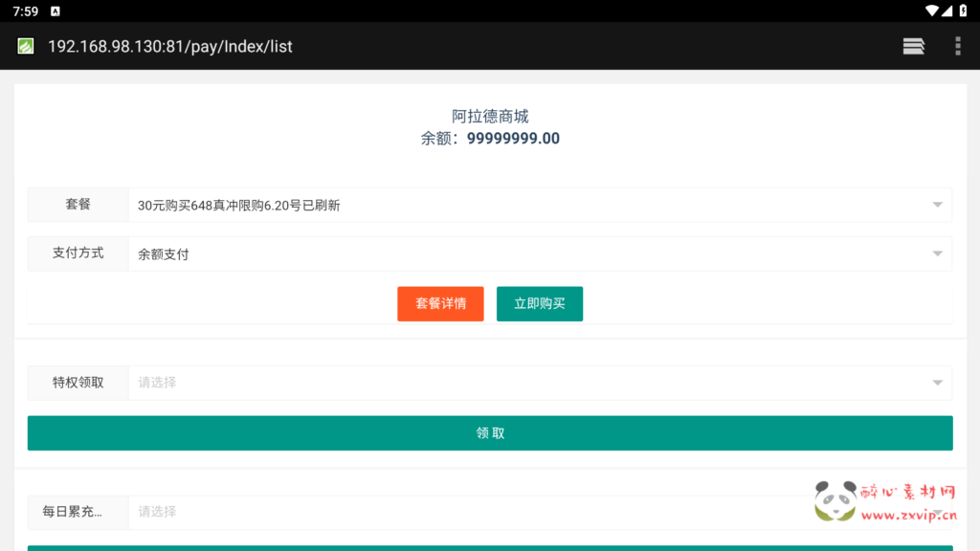Expand the 套餐 package dropdown
Image resolution: width=980 pixels, height=551 pixels.
pyautogui.click(x=936, y=205)
